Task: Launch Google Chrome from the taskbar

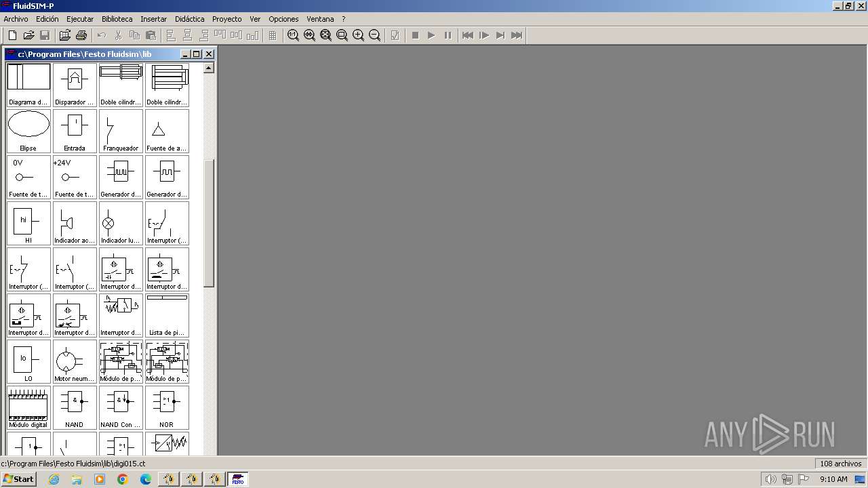Action: pos(123,479)
